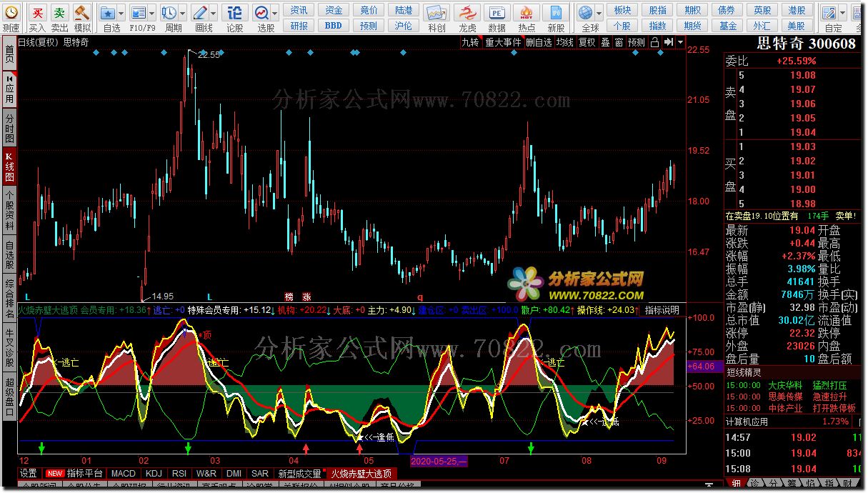Click the green 卖出 sell icon
This screenshot has height=493, width=868.
pyautogui.click(x=60, y=13)
